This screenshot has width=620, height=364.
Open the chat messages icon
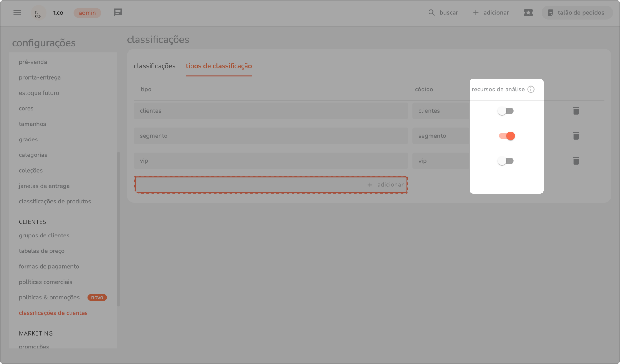[x=118, y=13]
